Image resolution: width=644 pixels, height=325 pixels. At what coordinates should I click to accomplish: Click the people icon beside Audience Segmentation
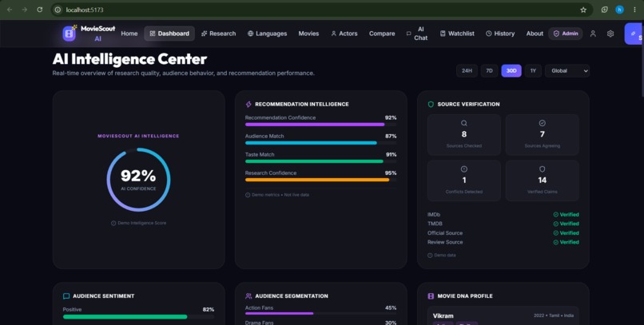pos(248,296)
